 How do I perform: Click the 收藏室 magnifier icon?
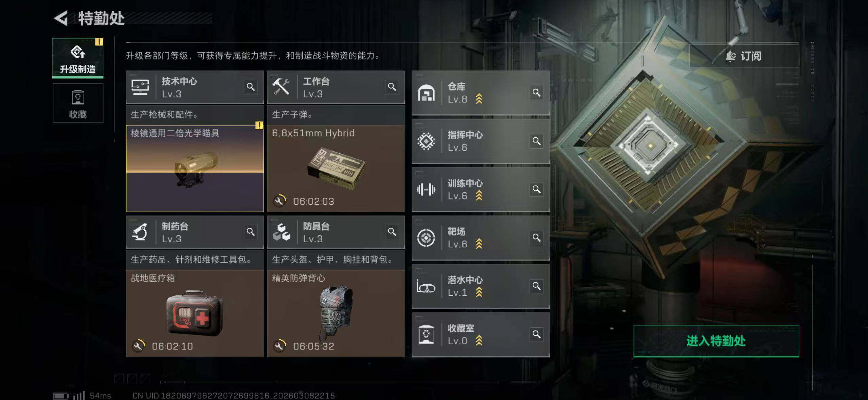(537, 334)
